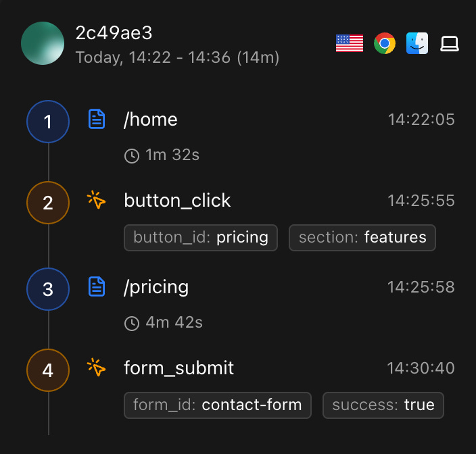This screenshot has width=476, height=454.
Task: Click the section: features tag
Action: point(362,238)
